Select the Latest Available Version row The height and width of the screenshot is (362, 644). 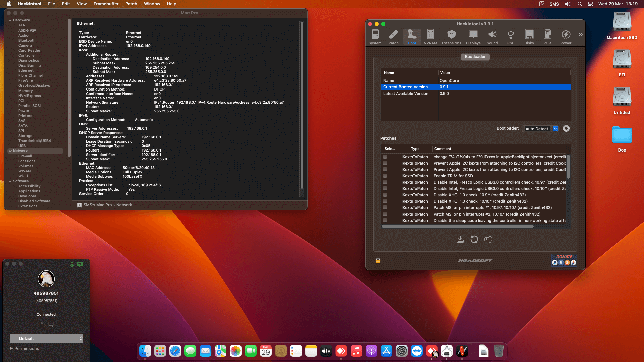pyautogui.click(x=476, y=94)
